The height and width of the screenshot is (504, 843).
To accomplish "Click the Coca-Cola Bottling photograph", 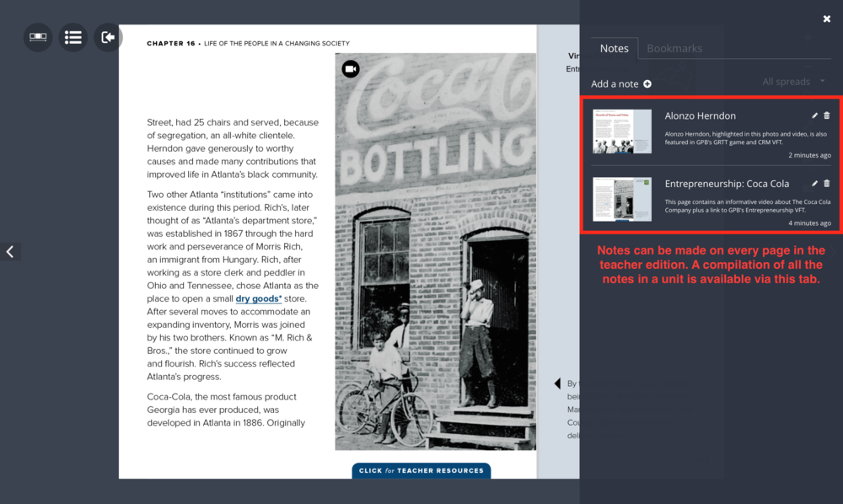I will (x=436, y=251).
